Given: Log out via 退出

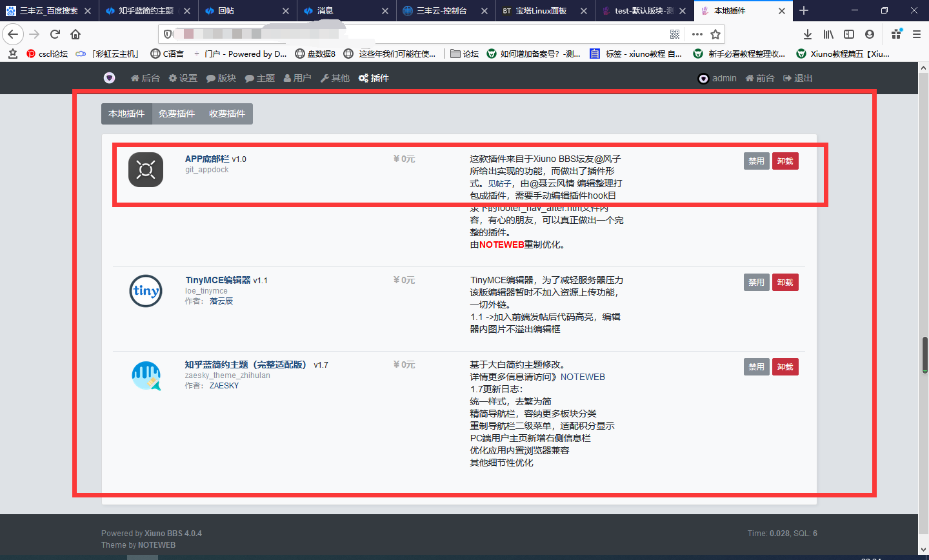Looking at the screenshot, I should point(798,78).
